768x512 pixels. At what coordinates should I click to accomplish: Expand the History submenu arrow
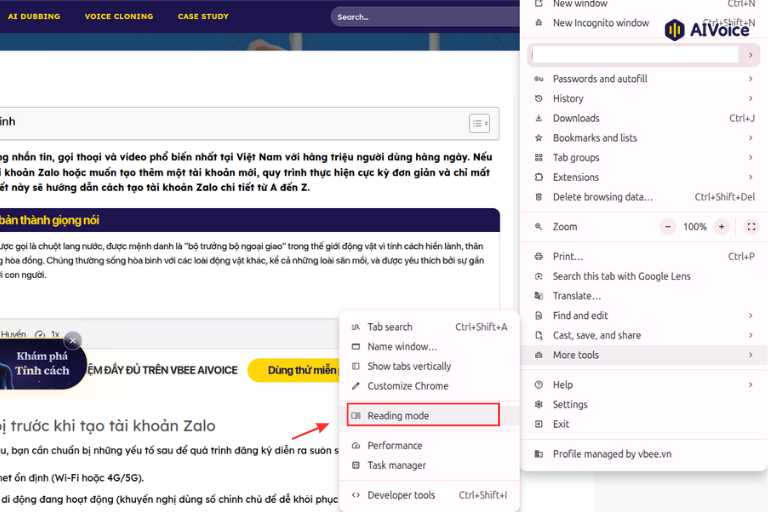click(751, 98)
